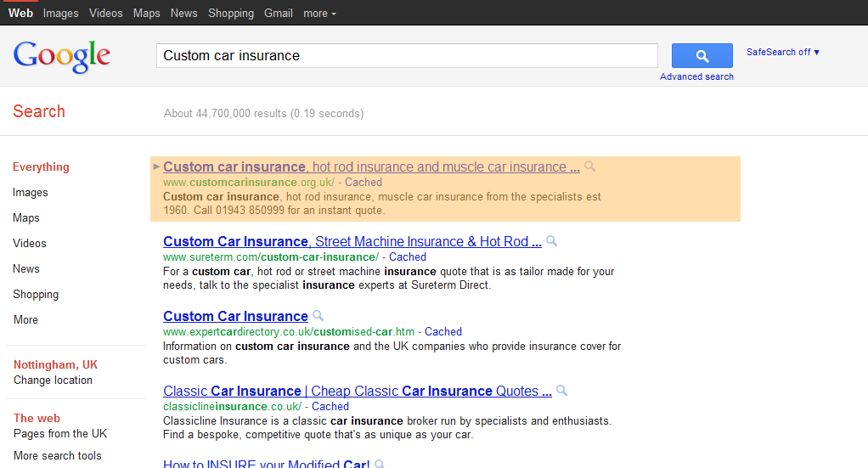Filter results by Shopping in sidebar
Screen dimensions: 868x468
pos(36,294)
